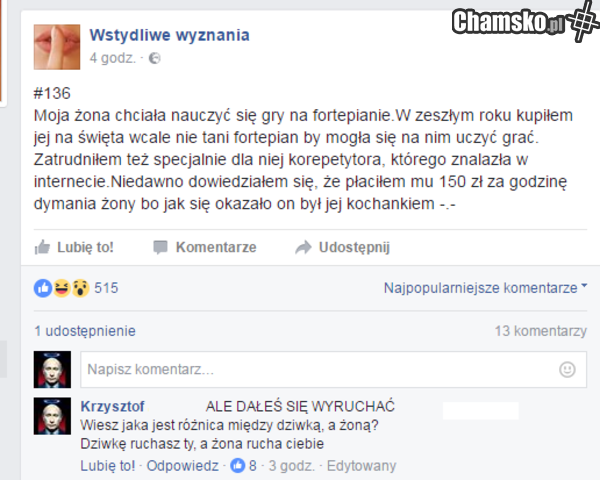Open the 1 udostępnienie link
Viewport: 600px width, 480px height.
point(85,331)
